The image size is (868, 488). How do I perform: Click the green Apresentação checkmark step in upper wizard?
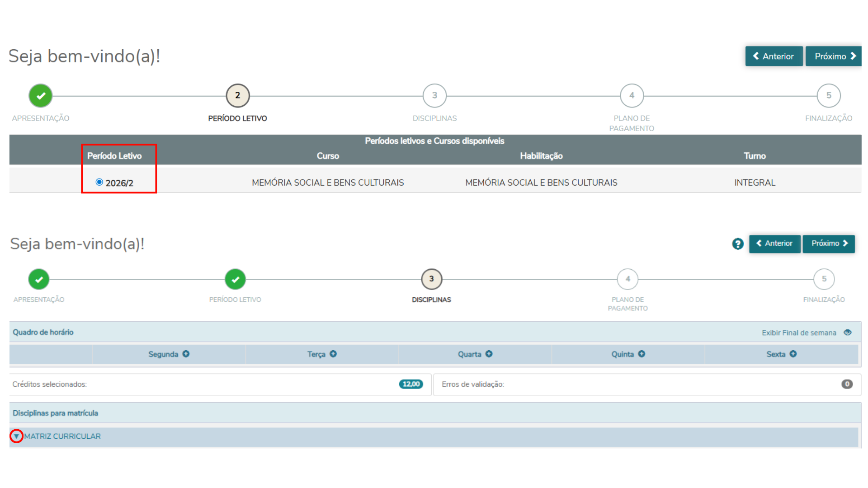click(x=41, y=96)
